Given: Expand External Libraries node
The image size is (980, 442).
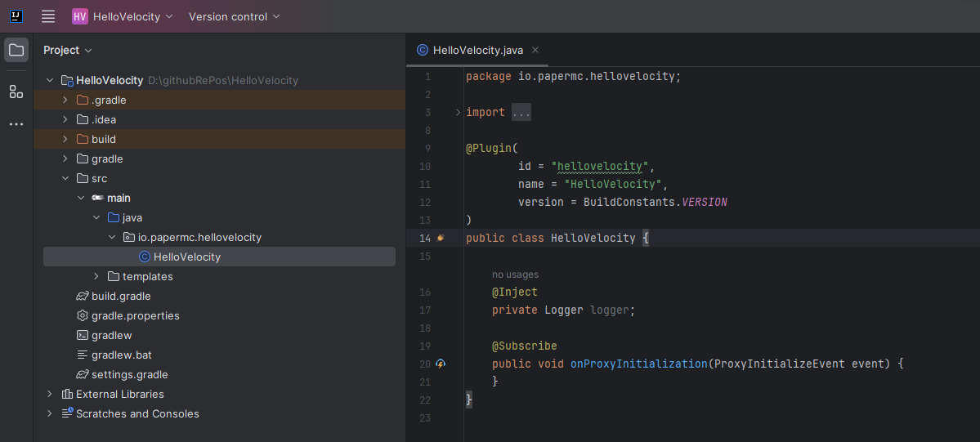Looking at the screenshot, I should tap(50, 394).
